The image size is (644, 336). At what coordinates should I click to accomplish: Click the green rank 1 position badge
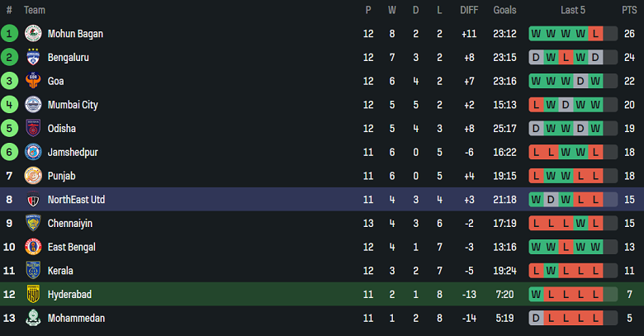click(9, 34)
